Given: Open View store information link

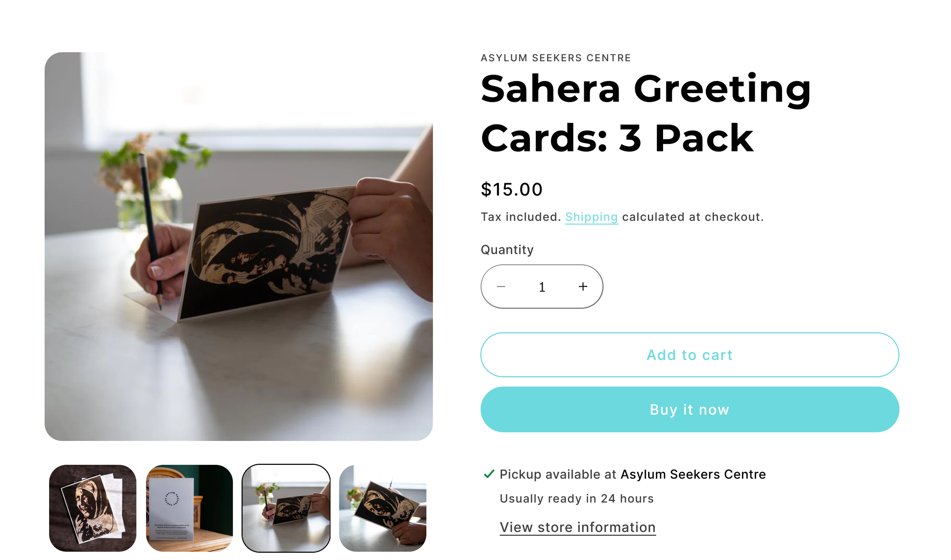Looking at the screenshot, I should [577, 527].
